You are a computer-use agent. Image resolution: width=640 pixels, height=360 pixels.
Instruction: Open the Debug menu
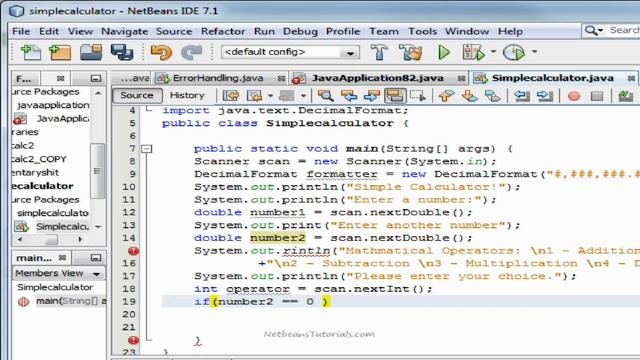click(x=300, y=31)
